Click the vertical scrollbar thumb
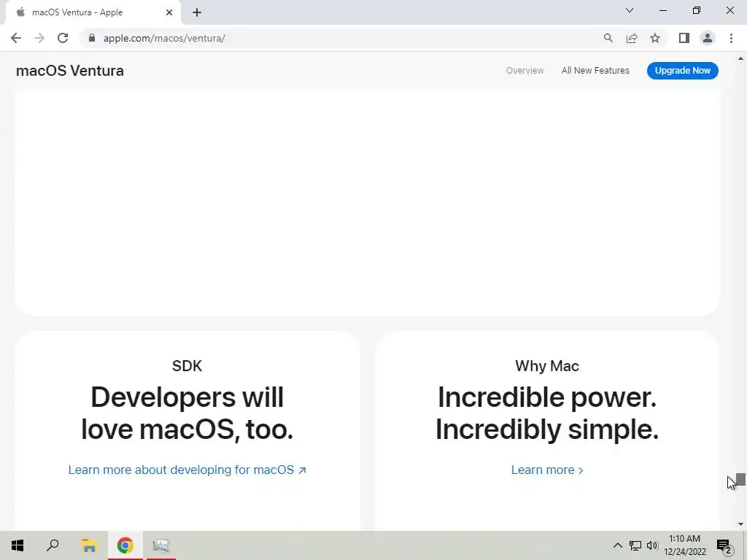 click(x=741, y=479)
